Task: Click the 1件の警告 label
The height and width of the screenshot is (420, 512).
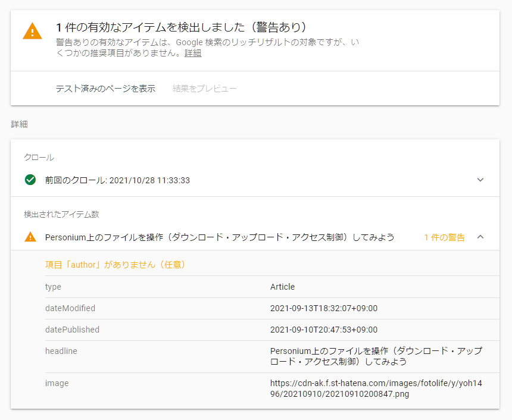Action: (x=446, y=237)
